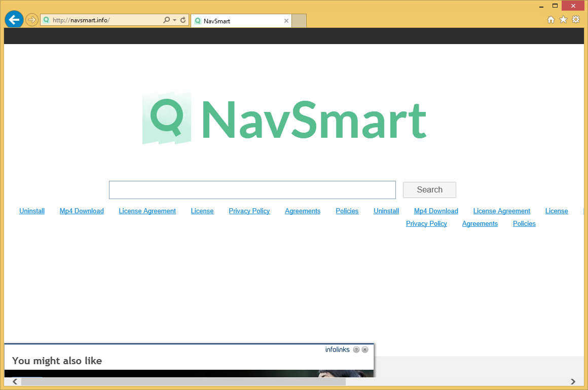Image resolution: width=588 pixels, height=390 pixels.
Task: Click the browser Home icon
Action: pos(551,19)
